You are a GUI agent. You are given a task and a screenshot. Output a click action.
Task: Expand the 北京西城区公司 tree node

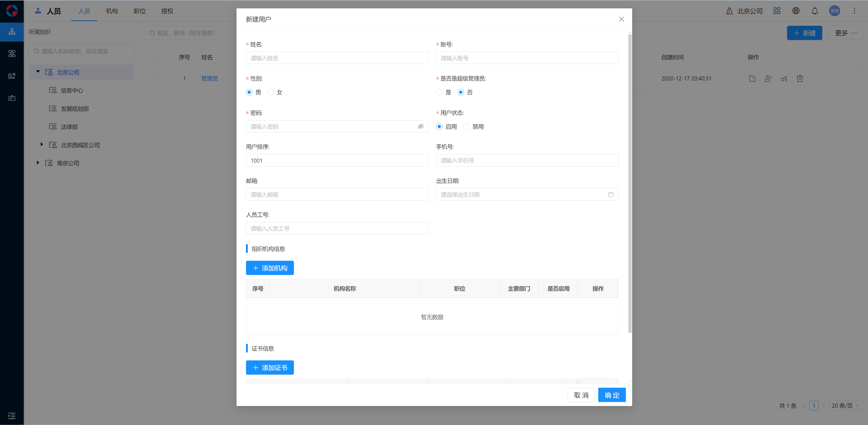coord(42,144)
